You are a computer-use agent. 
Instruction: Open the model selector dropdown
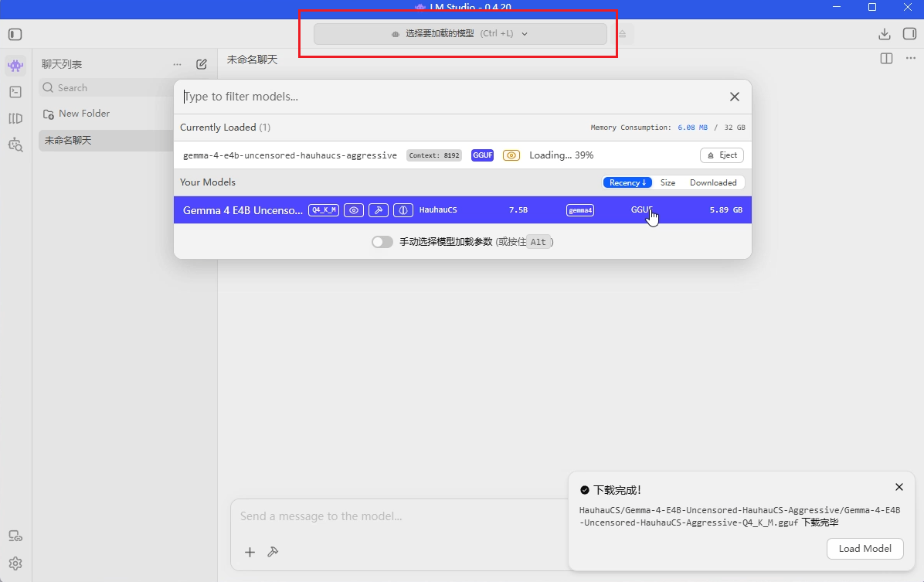[460, 33]
